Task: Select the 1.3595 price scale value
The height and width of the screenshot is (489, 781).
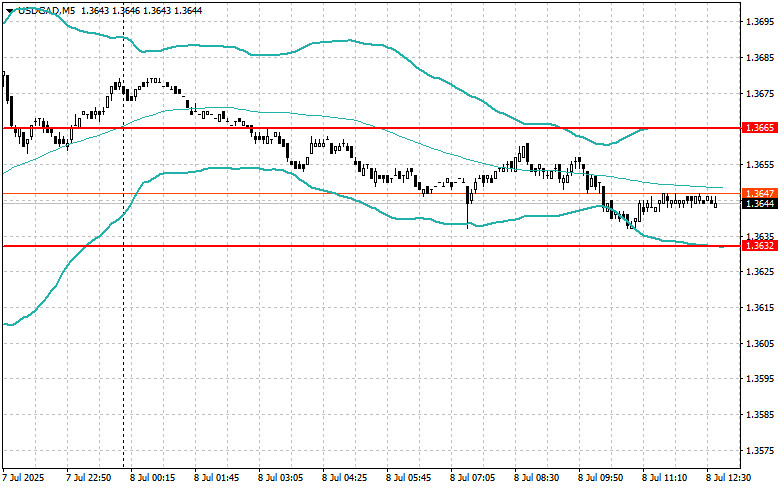Action: pos(760,379)
